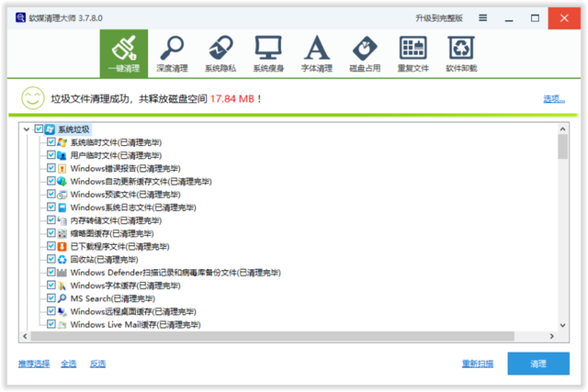The width and height of the screenshot is (588, 392).
Task: Uncheck 缩略图缓存 checkbox
Action: click(51, 233)
